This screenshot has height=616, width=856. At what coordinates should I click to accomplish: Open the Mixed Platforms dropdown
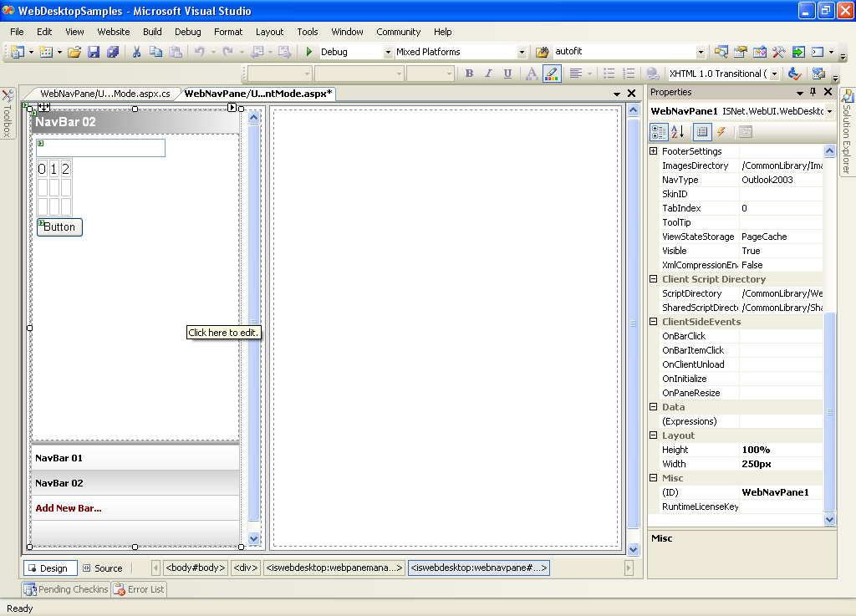pyautogui.click(x=522, y=52)
